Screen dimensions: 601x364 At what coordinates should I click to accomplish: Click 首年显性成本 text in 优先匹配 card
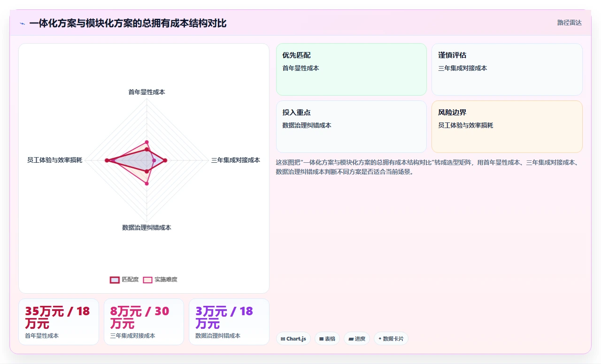(300, 68)
